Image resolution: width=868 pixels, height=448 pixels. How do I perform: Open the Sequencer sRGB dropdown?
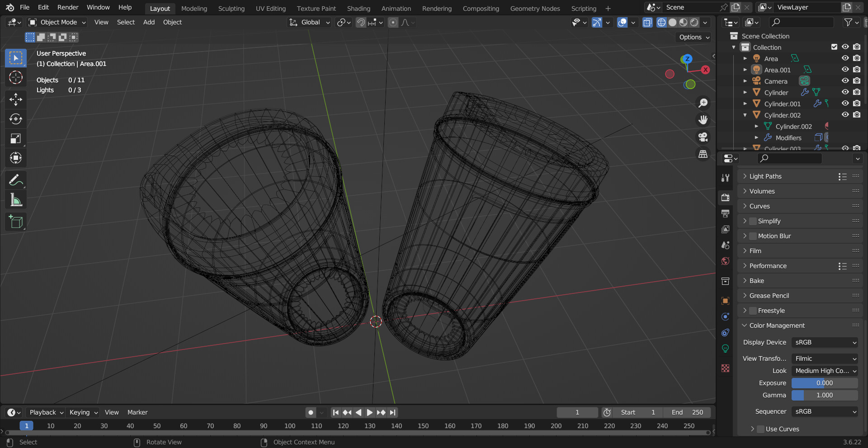[825, 411]
